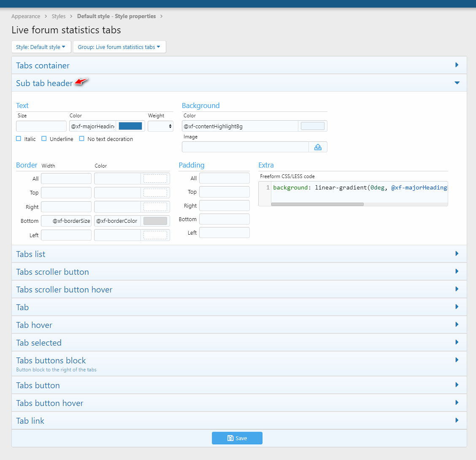
Task: Enable the Italic checkbox
Action: pos(19,139)
